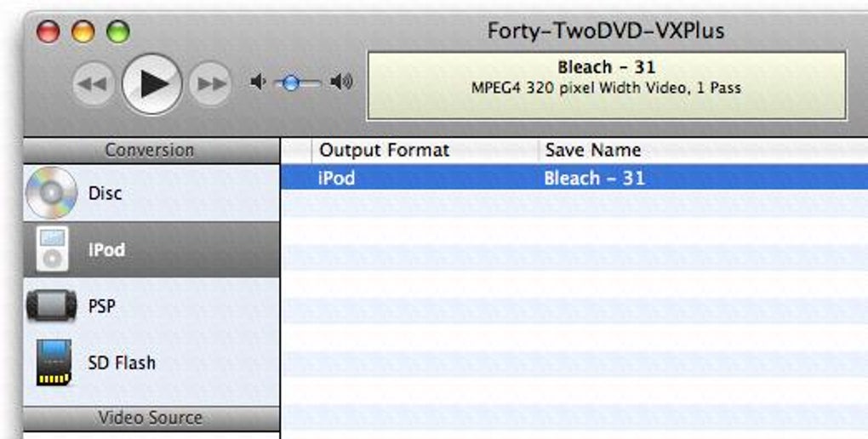Minimize the window with yellow button

83,32
